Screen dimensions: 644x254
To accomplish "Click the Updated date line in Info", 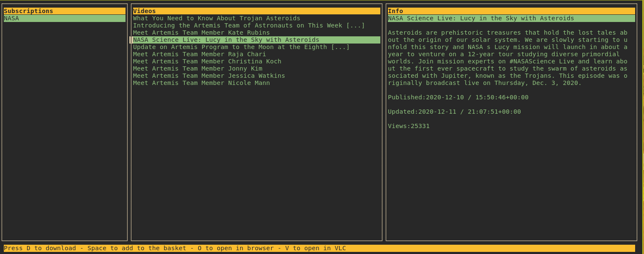I will (x=454, y=112).
